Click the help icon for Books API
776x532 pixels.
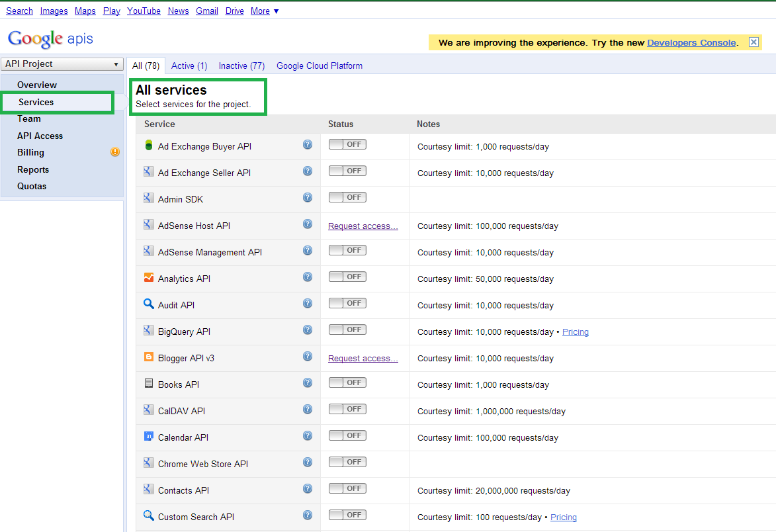[x=308, y=382]
